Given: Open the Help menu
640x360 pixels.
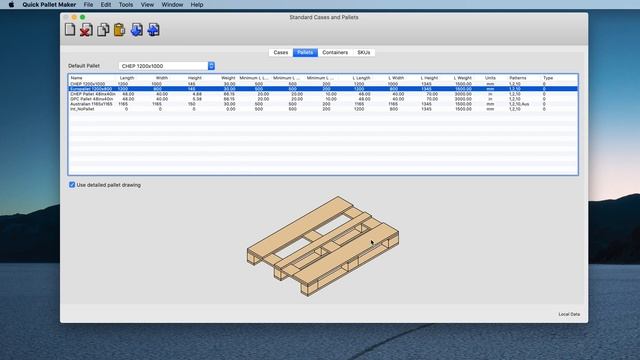Looking at the screenshot, I should pyautogui.click(x=197, y=4).
